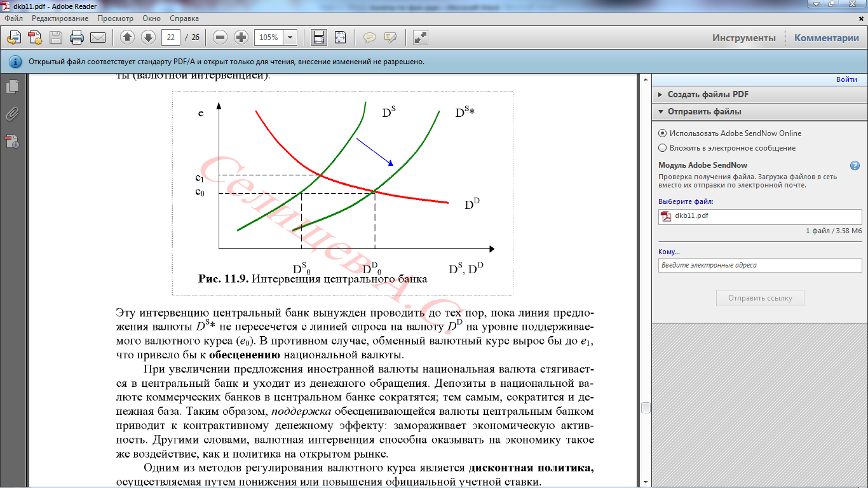Go to next page arrow
The height and width of the screenshot is (488, 868).
(148, 37)
